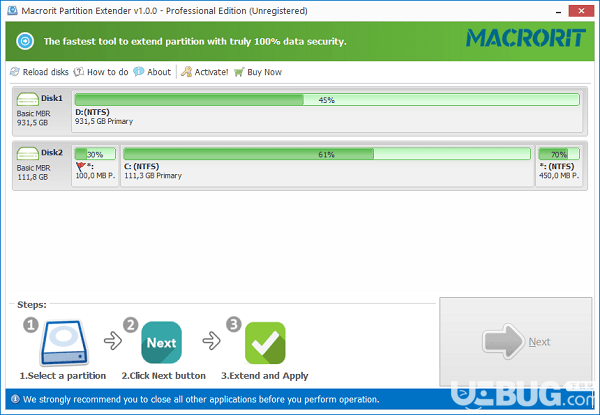Click the Select a partition step icon
This screenshot has height=415, width=600.
pyautogui.click(x=64, y=342)
